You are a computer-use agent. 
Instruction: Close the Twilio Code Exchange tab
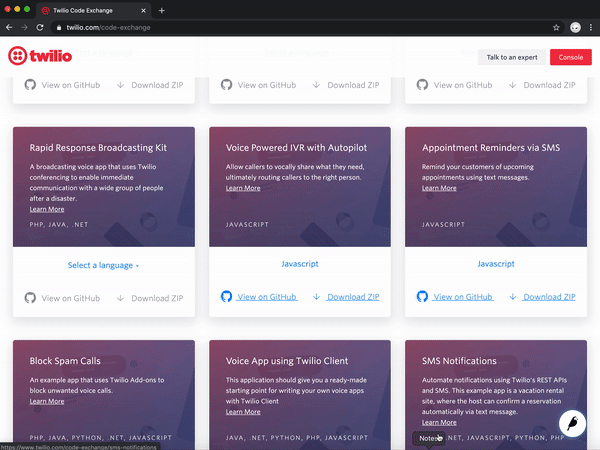coord(143,11)
